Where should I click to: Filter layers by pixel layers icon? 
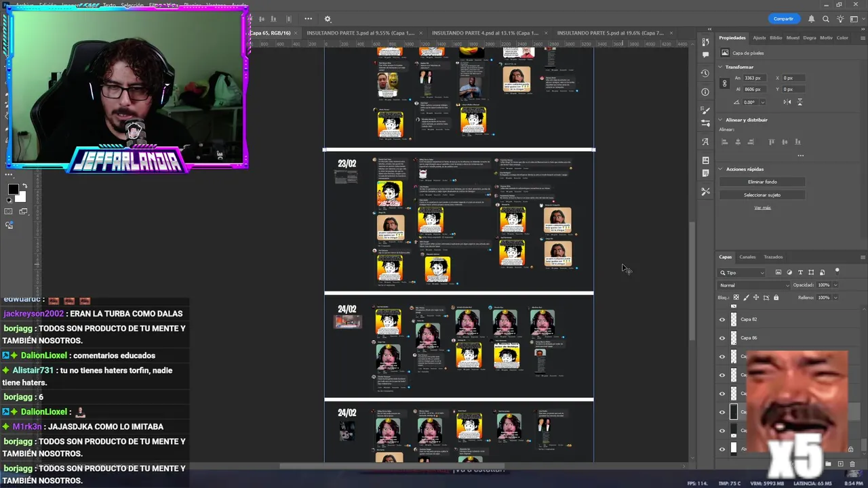point(778,272)
